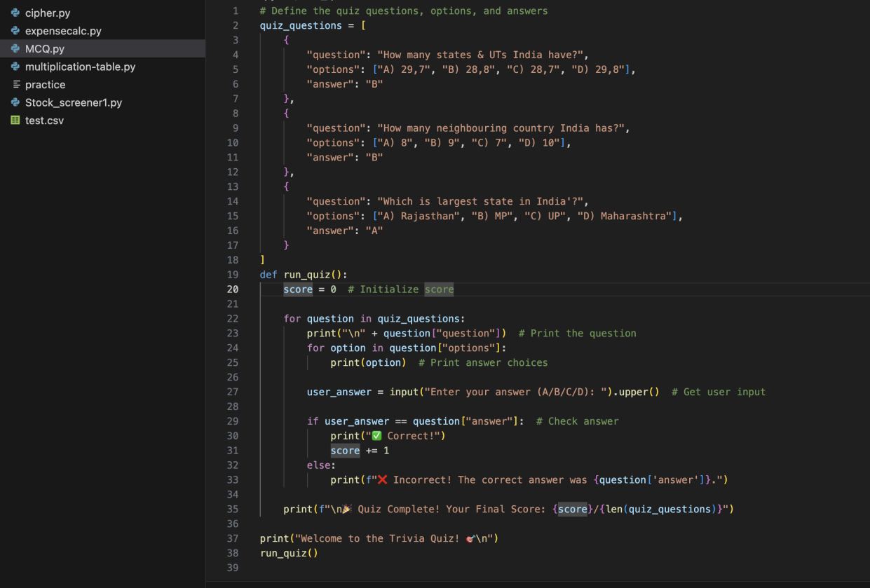Select the Python icon next to expensecalc.py

click(x=15, y=31)
